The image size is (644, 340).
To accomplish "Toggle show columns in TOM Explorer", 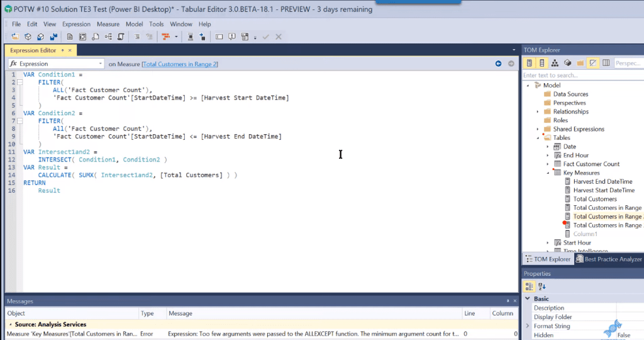I will pyautogui.click(x=541, y=63).
